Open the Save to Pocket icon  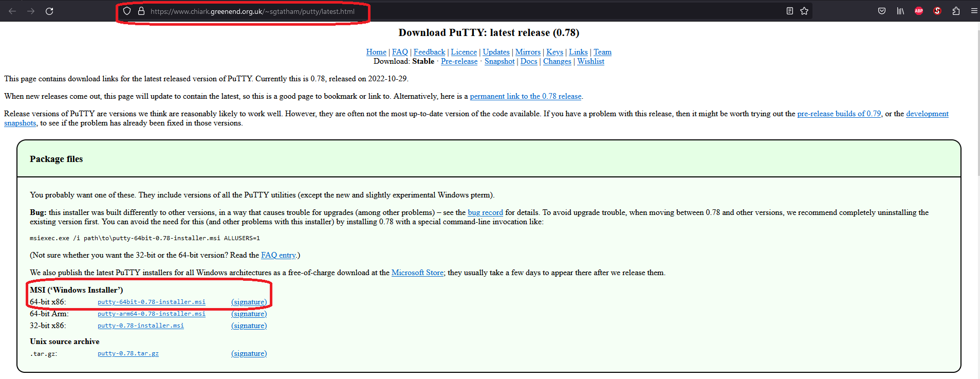click(x=882, y=11)
